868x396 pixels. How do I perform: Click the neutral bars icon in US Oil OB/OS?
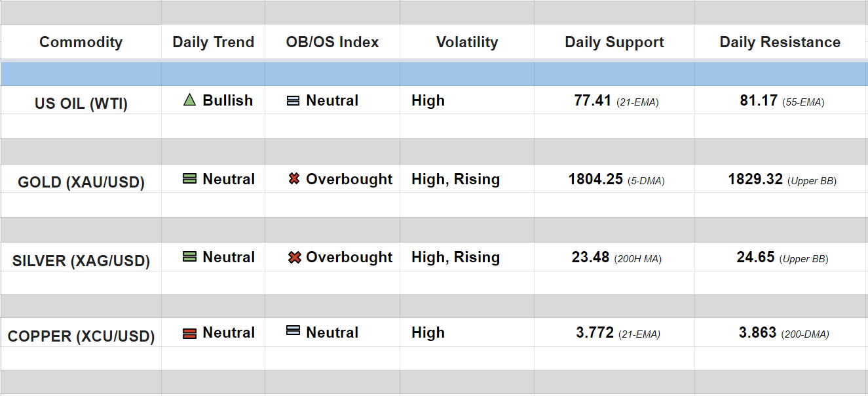click(x=293, y=101)
